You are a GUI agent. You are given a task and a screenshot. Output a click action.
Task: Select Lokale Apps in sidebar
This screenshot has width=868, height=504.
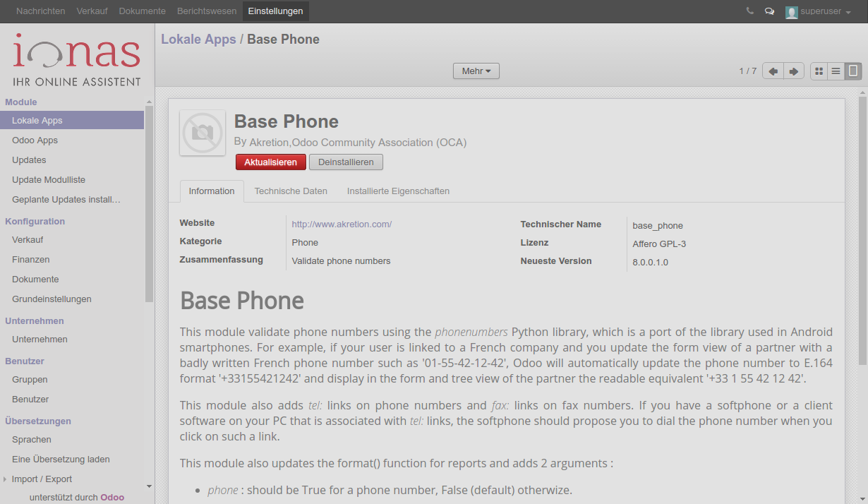(72, 121)
